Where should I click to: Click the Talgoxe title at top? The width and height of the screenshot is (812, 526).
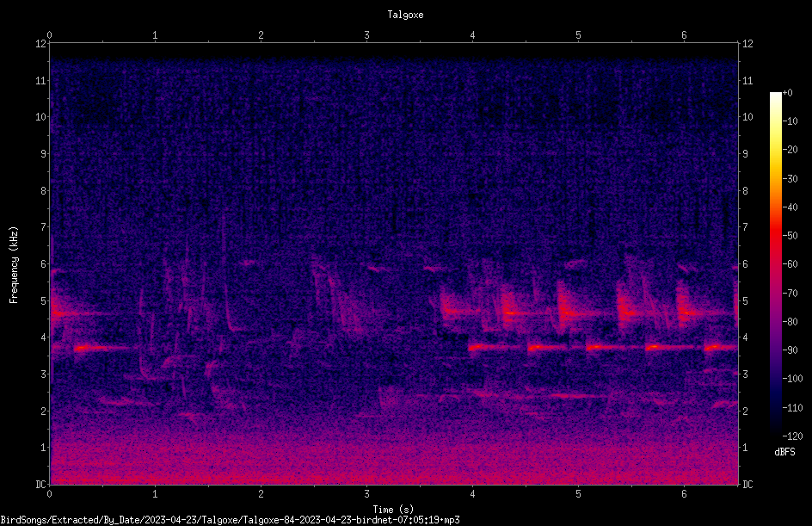click(x=405, y=15)
